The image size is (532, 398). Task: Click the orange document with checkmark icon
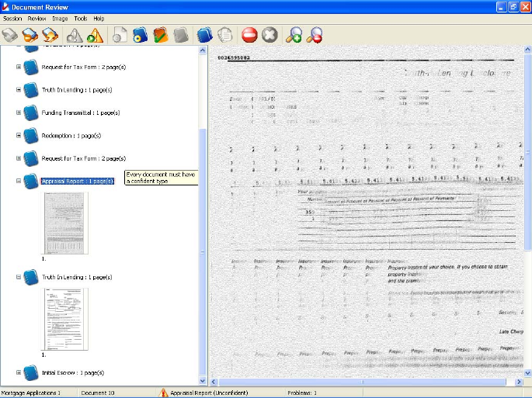161,34
